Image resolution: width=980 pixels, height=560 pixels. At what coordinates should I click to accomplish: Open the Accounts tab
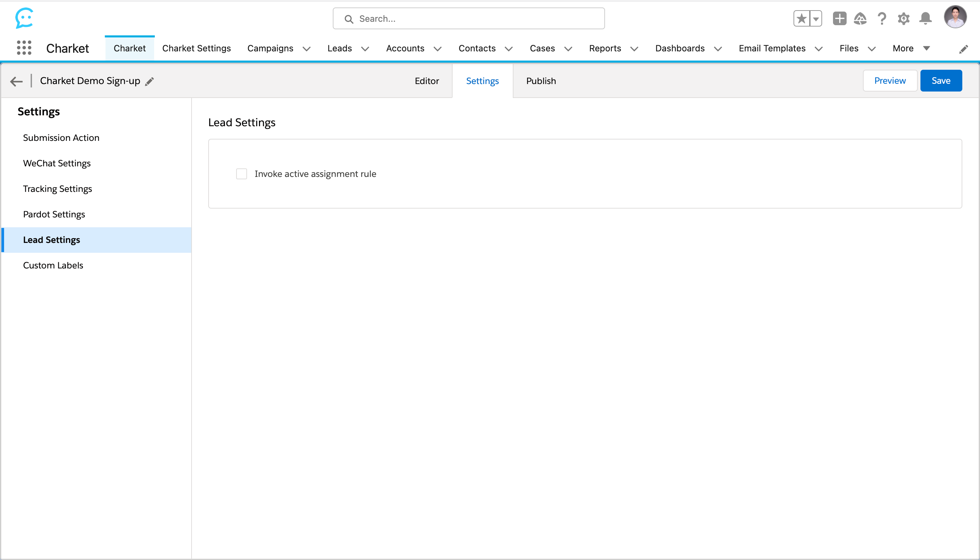pyautogui.click(x=405, y=48)
